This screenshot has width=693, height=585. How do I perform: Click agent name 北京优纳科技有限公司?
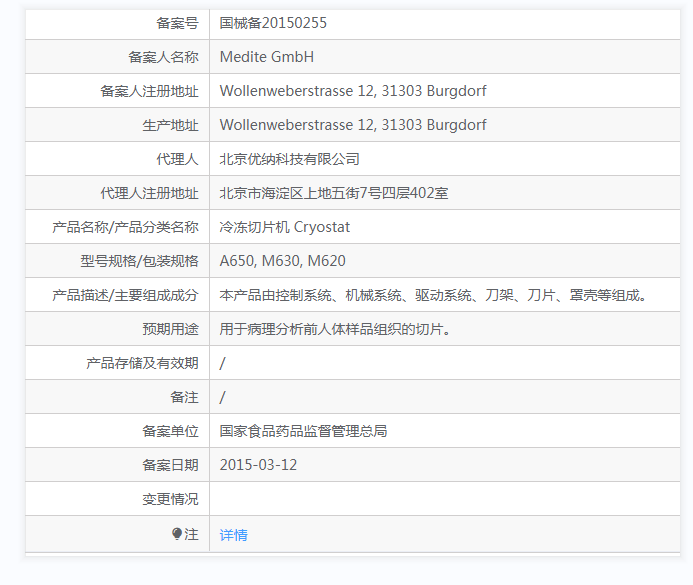[289, 159]
